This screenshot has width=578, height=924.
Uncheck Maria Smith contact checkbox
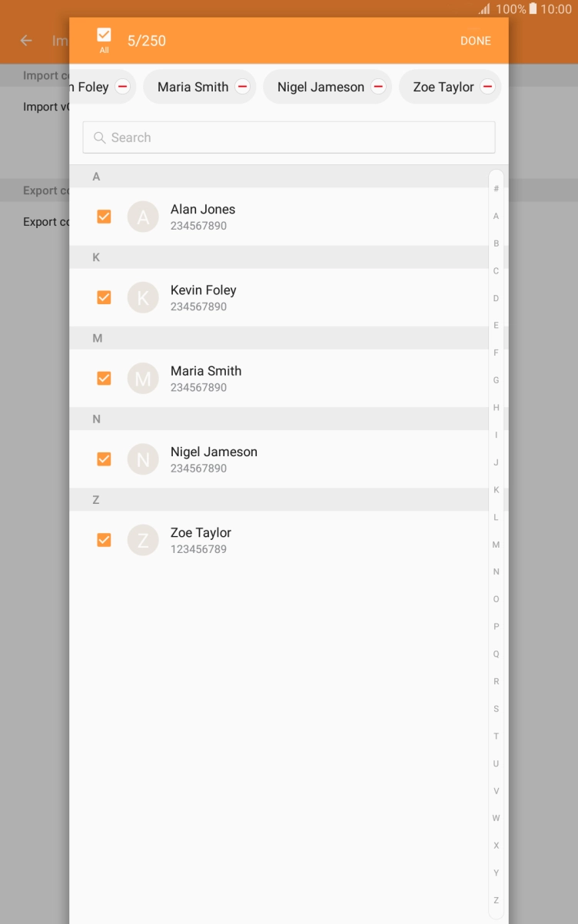(x=104, y=379)
